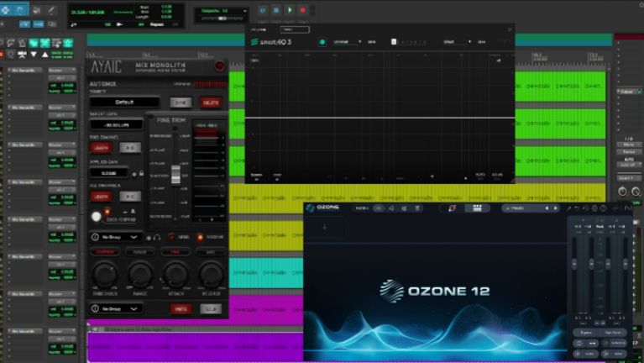Image resolution: width=644 pixels, height=363 pixels.
Task: Click the red record button in the transport
Action: coord(303,10)
